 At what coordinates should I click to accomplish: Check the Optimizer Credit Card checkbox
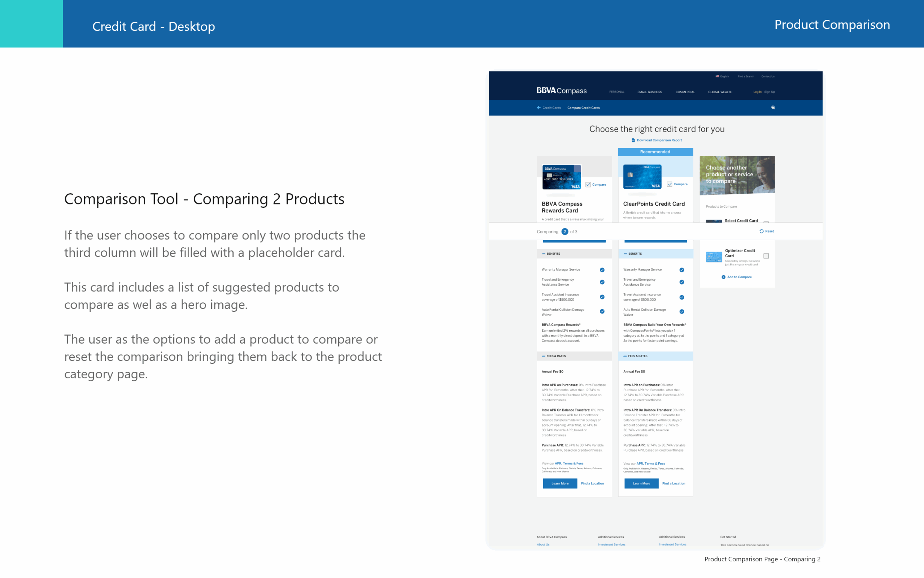coord(766,256)
